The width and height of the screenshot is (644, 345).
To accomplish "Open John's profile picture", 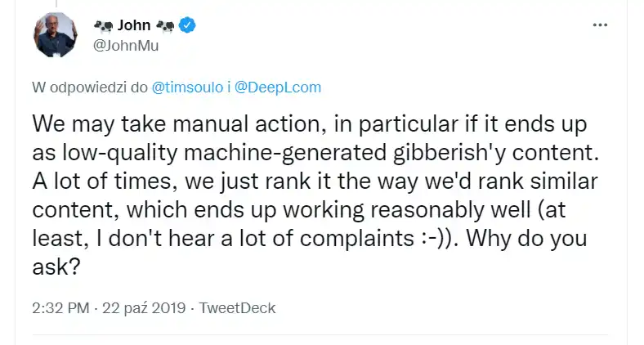I will pyautogui.click(x=56, y=35).
